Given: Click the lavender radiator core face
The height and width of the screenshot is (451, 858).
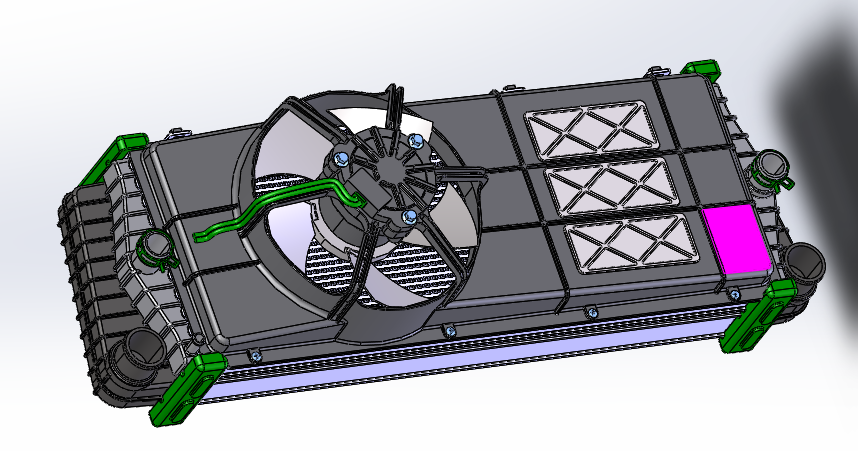Looking at the screenshot, I should (x=465, y=359).
